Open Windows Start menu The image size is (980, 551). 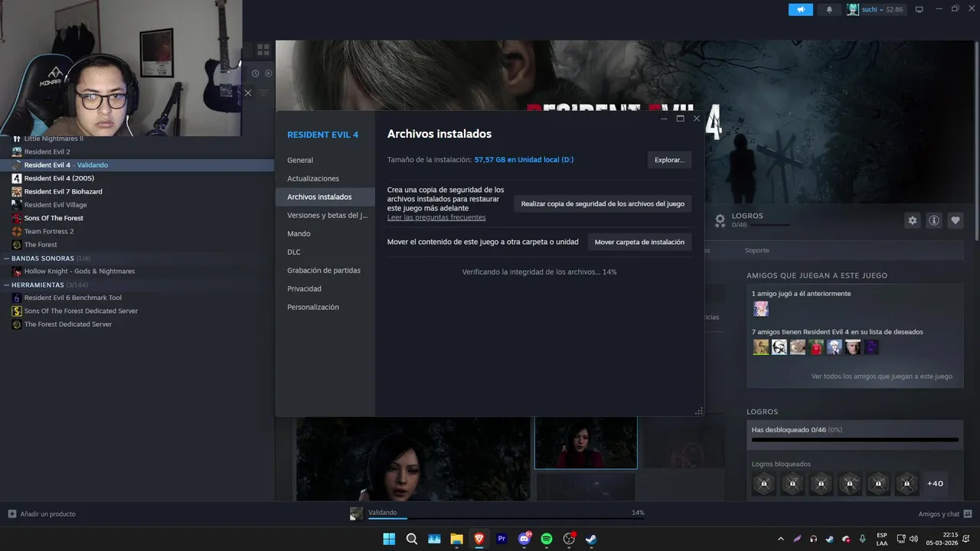pos(389,539)
